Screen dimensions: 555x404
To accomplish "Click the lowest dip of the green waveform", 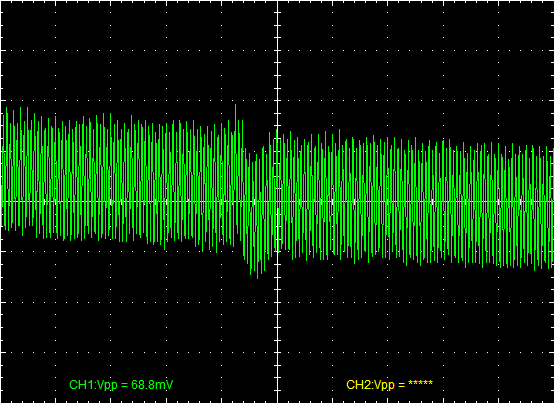I will point(257,278).
